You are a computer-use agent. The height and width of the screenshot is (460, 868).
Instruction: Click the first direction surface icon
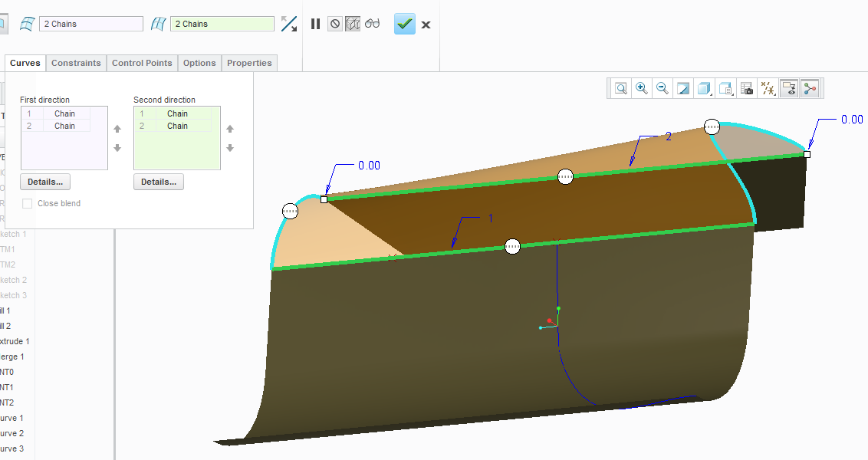[27, 24]
